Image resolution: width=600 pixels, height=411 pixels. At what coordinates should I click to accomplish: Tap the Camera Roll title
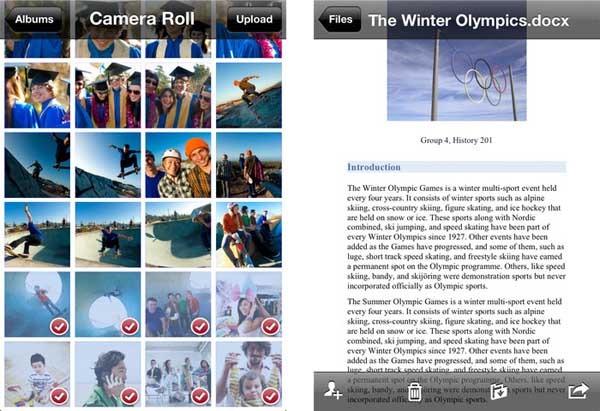pyautogui.click(x=142, y=19)
